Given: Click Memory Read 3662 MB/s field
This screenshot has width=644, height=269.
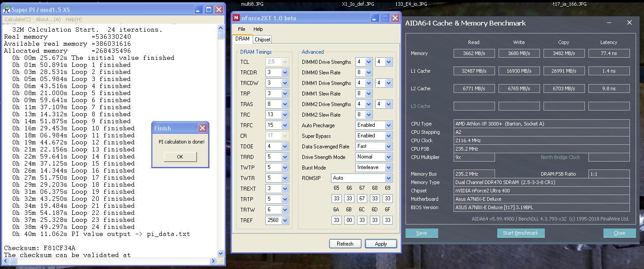Looking at the screenshot, I should [474, 53].
